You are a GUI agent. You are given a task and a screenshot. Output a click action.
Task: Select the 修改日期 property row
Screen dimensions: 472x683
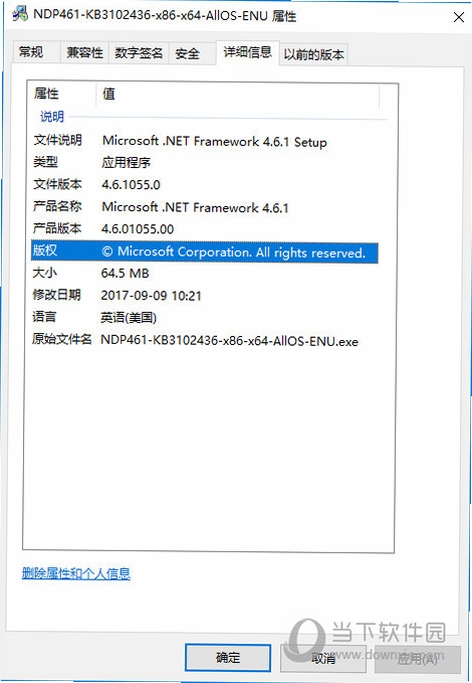click(x=205, y=295)
